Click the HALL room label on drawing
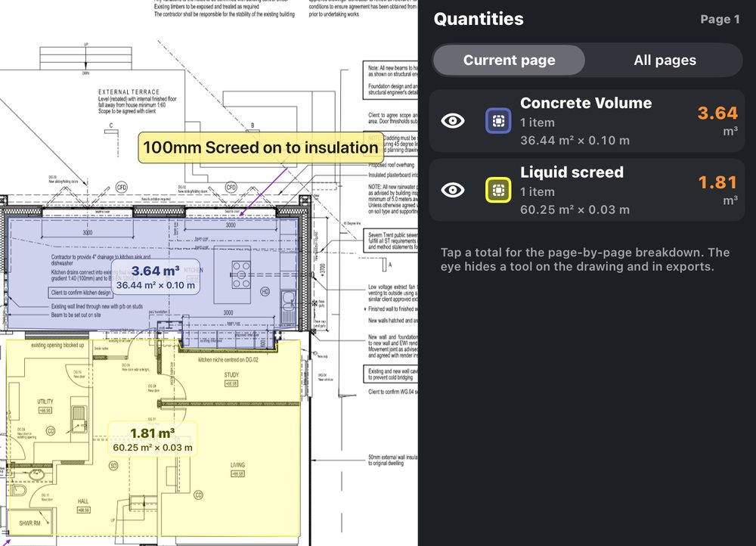Image resolution: width=756 pixels, height=546 pixels. 83,501
